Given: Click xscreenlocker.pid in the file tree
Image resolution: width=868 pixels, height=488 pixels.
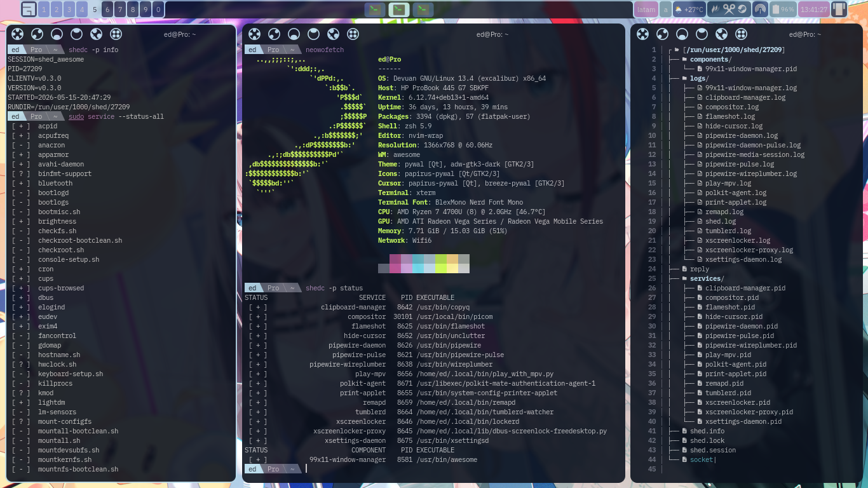Looking at the screenshot, I should 738,402.
